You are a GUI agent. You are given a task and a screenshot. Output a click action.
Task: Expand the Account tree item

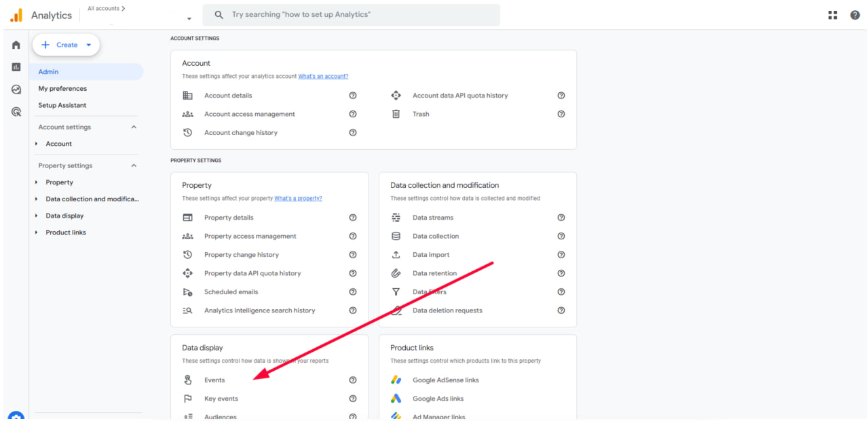click(x=37, y=144)
